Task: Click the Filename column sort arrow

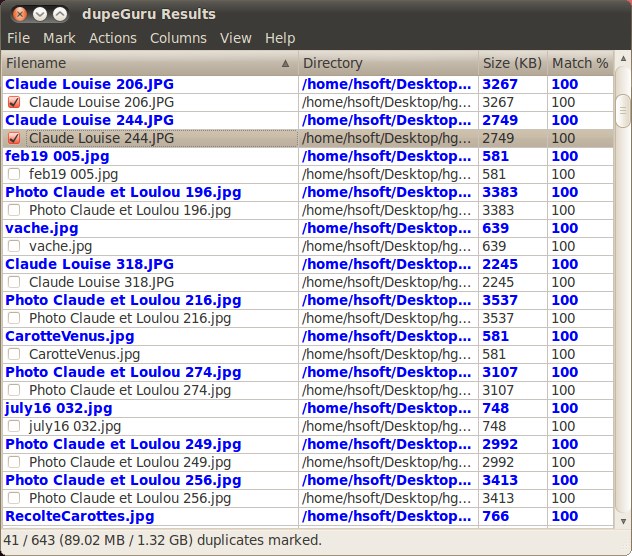Action: coord(286,63)
